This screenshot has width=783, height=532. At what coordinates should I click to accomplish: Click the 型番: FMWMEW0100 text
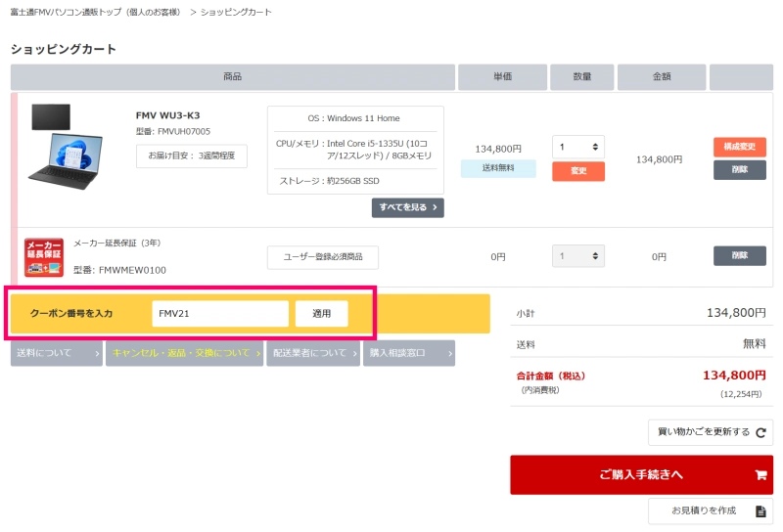click(119, 270)
